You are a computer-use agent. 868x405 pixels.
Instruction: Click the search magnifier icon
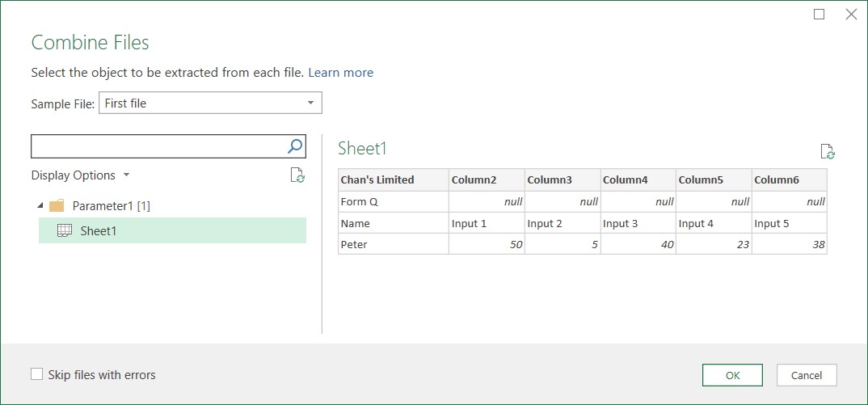point(295,146)
